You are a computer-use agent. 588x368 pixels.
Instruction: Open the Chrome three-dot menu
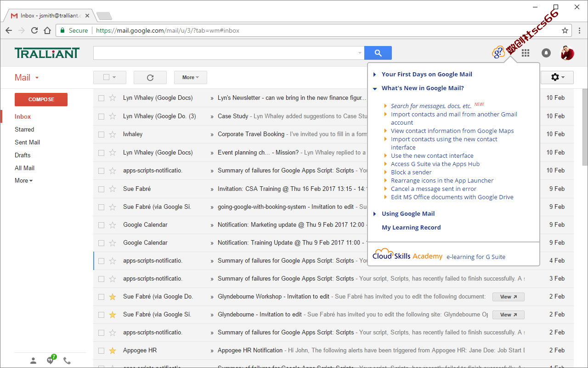[580, 30]
